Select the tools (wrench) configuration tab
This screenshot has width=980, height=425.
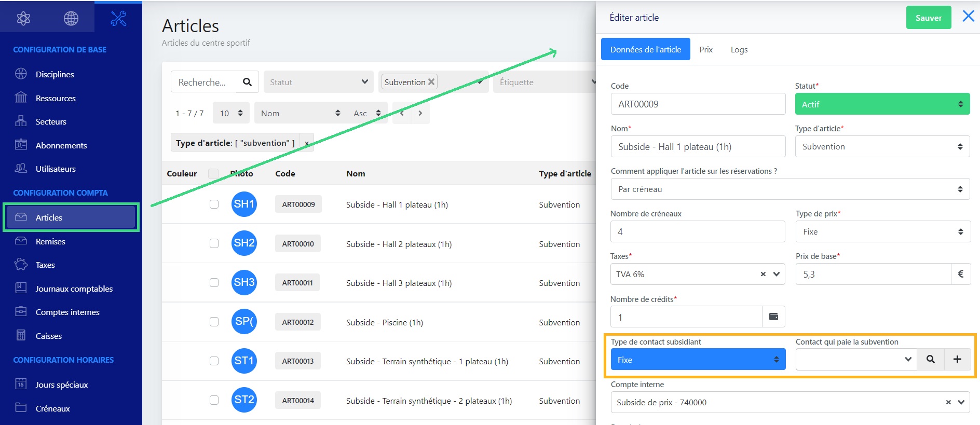(118, 19)
